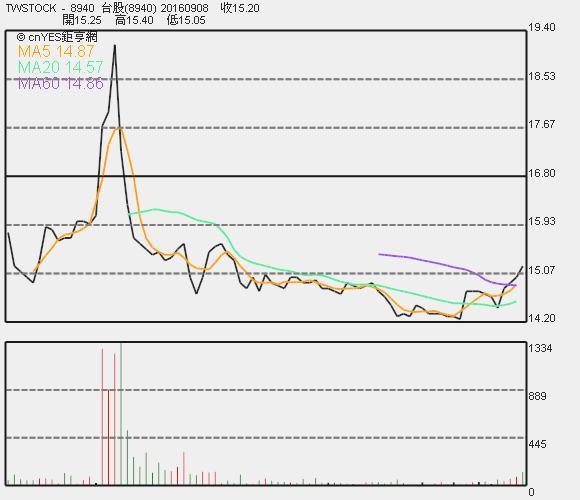
Task: Click the TWSTOCK - 8940 title text
Action: [x=50, y=8]
